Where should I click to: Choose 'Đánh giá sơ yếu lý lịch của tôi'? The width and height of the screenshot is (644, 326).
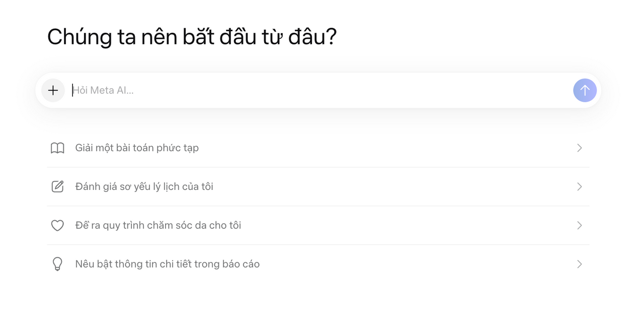(x=144, y=187)
